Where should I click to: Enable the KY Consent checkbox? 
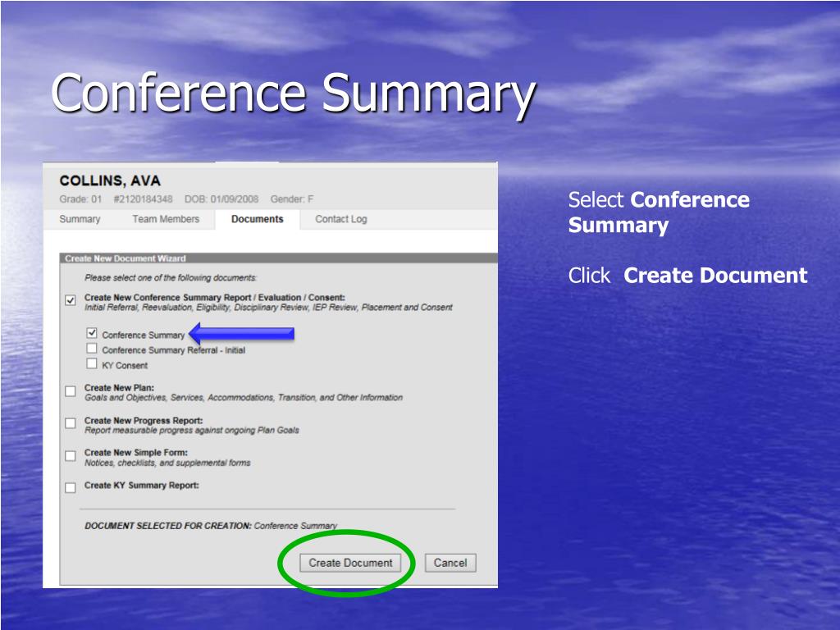[x=92, y=363]
